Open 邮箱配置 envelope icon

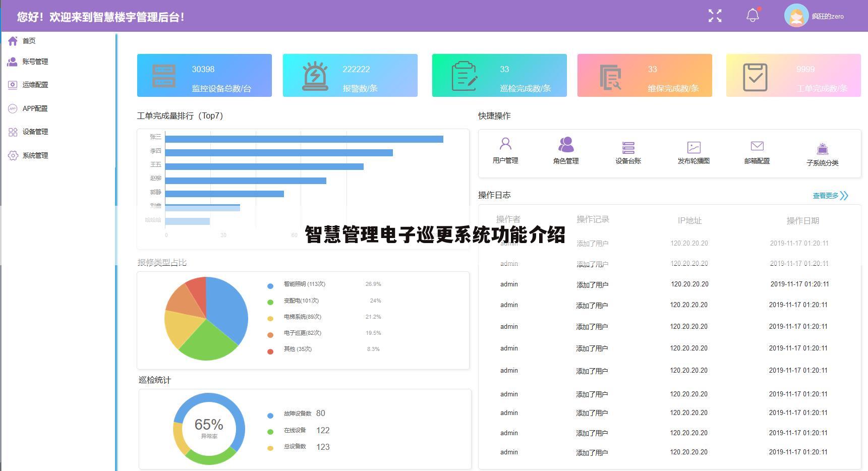pos(757,146)
